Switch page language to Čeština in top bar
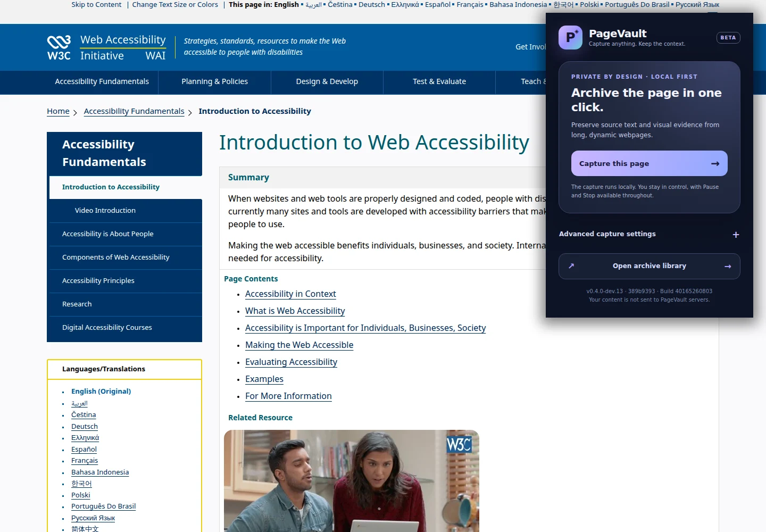The height and width of the screenshot is (532, 766). [x=340, y=5]
